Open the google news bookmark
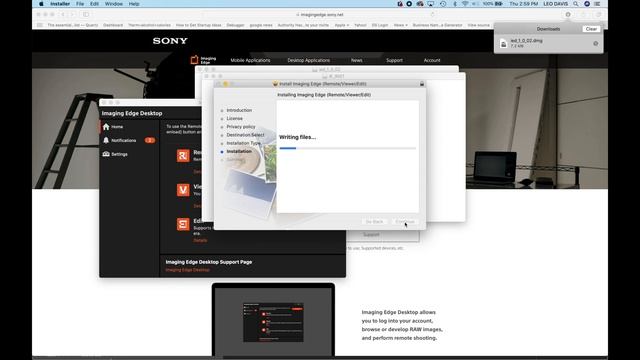Viewport: 640px width, 360px height. 261,25
